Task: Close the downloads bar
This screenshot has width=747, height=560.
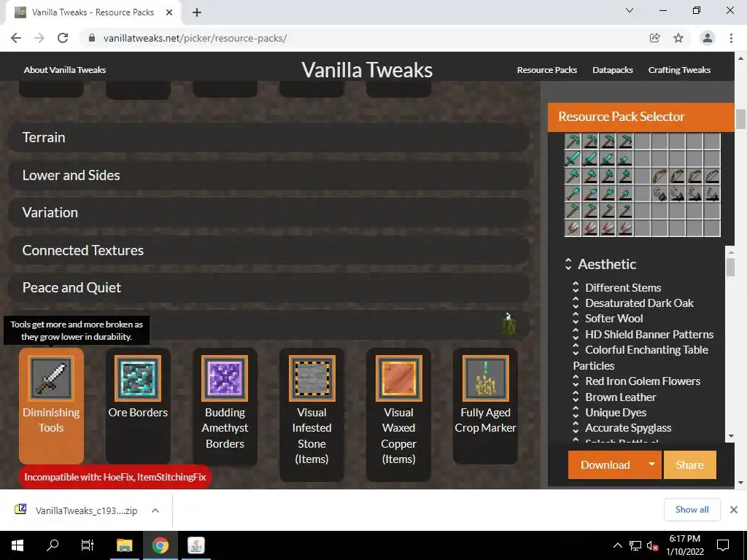Action: click(x=734, y=510)
